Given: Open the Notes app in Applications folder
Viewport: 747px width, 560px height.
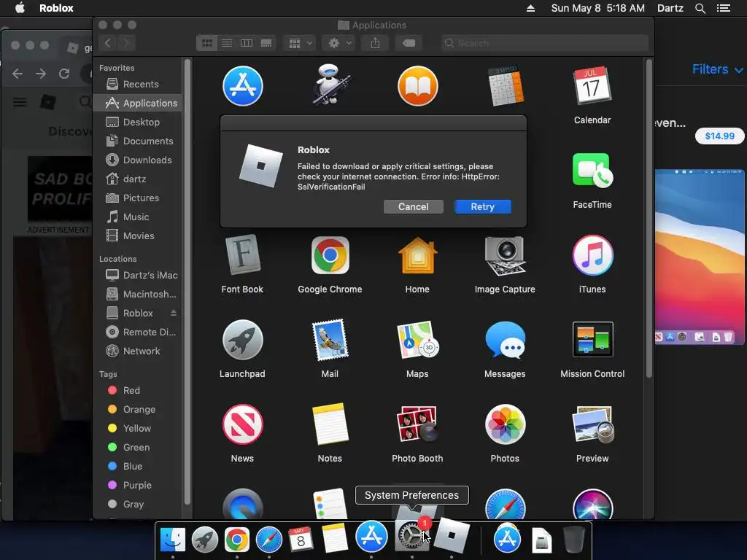Looking at the screenshot, I should 330,424.
